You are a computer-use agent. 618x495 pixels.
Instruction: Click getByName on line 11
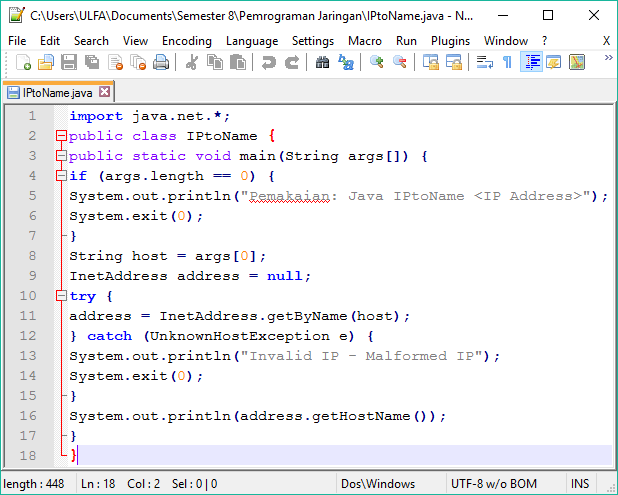(307, 316)
